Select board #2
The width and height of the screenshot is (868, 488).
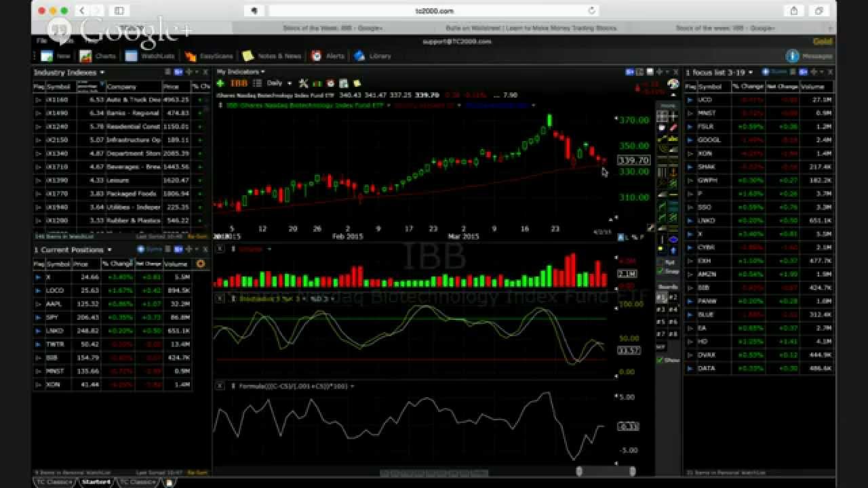673,298
